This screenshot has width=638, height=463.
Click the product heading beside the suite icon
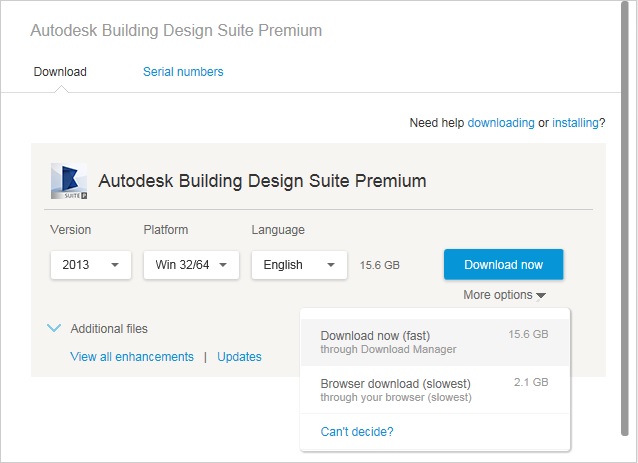click(262, 181)
